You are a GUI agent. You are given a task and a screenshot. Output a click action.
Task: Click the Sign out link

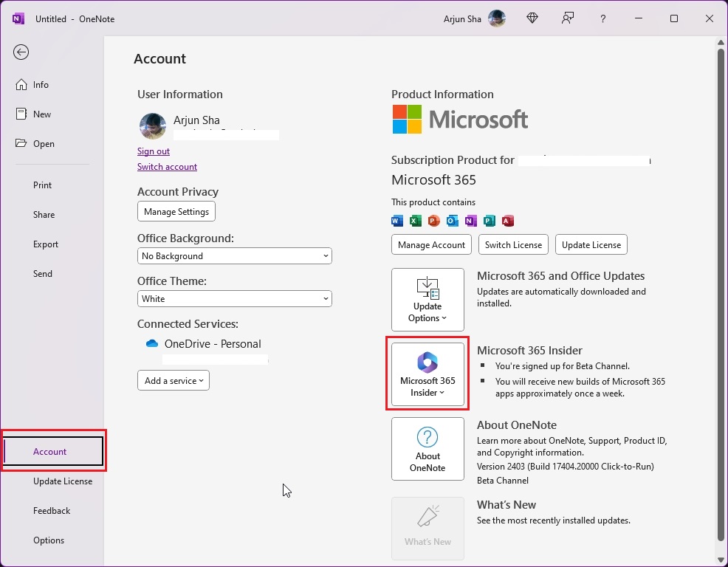coord(154,151)
